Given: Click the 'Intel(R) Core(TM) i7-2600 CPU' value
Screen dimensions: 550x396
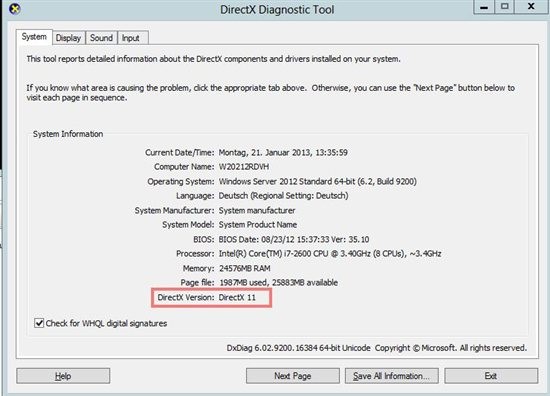Looking at the screenshot, I should (x=330, y=253).
